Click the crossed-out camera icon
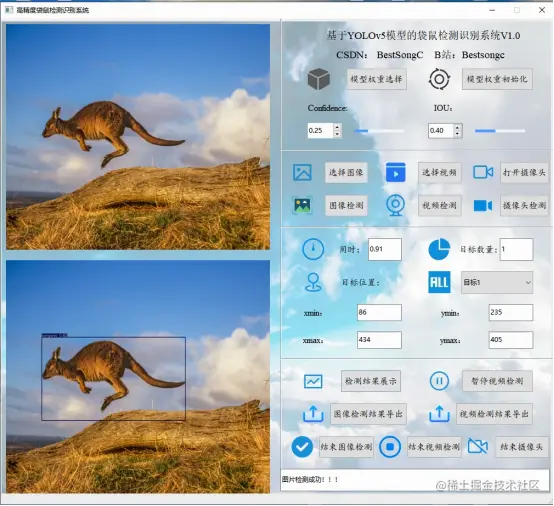 click(x=478, y=446)
